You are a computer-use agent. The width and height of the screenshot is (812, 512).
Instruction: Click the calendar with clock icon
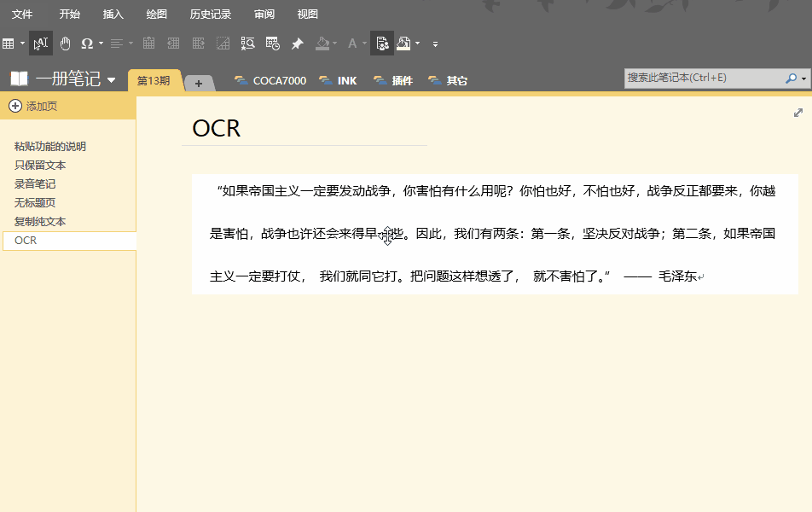pos(272,44)
